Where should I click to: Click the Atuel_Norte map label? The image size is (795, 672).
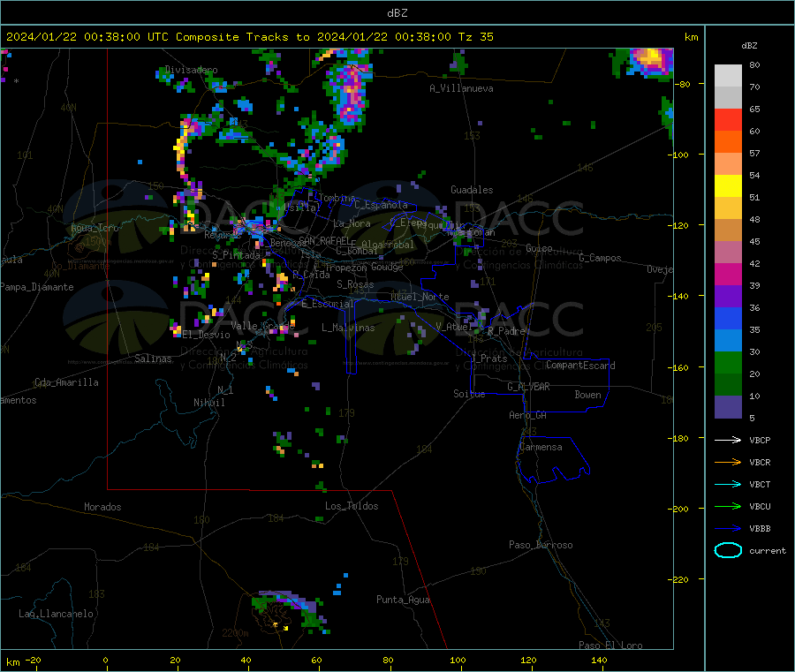coord(420,297)
